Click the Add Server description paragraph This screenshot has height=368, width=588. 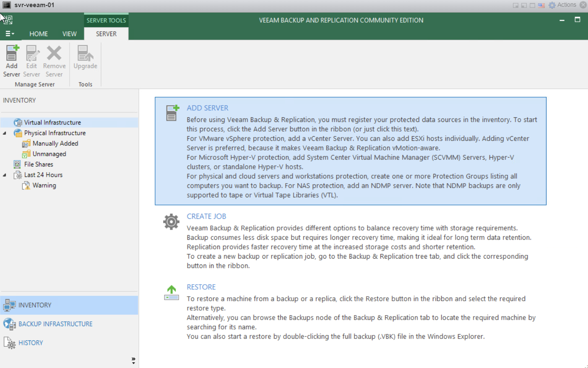(362, 157)
